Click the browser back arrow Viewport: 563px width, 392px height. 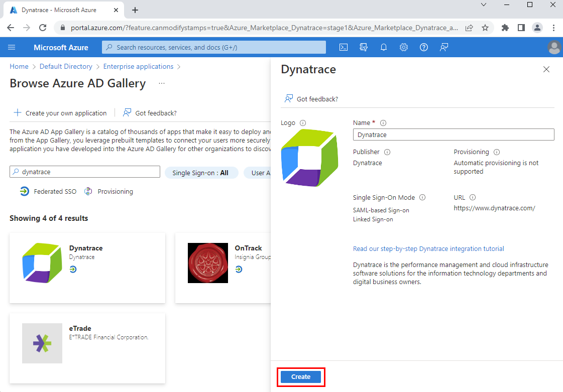(x=11, y=28)
